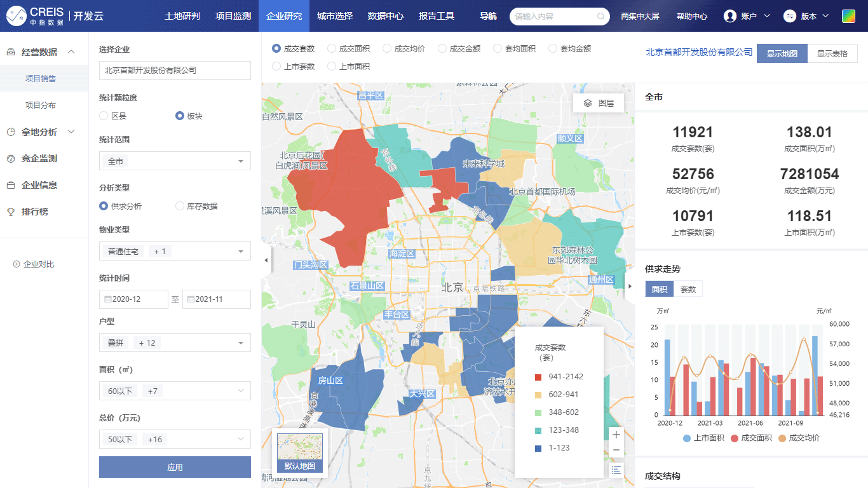Click the 企业信息 briefcase icon
The height and width of the screenshot is (488, 868).
(x=11, y=186)
